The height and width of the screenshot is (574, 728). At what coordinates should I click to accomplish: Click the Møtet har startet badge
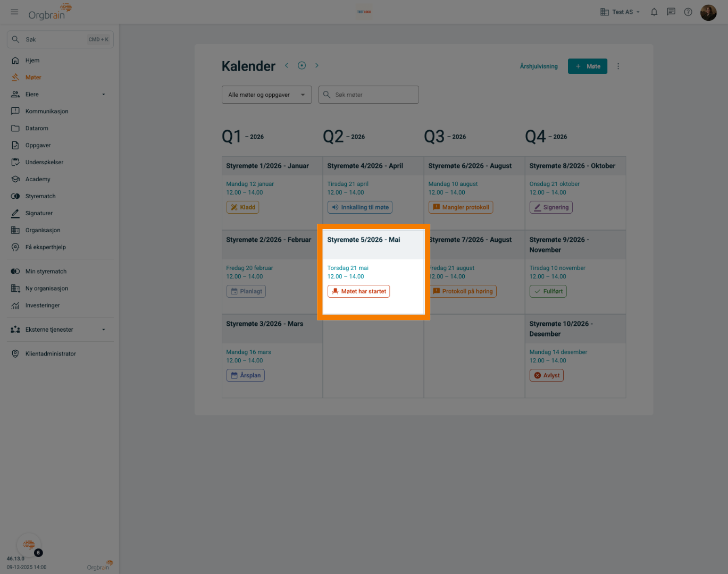click(358, 291)
